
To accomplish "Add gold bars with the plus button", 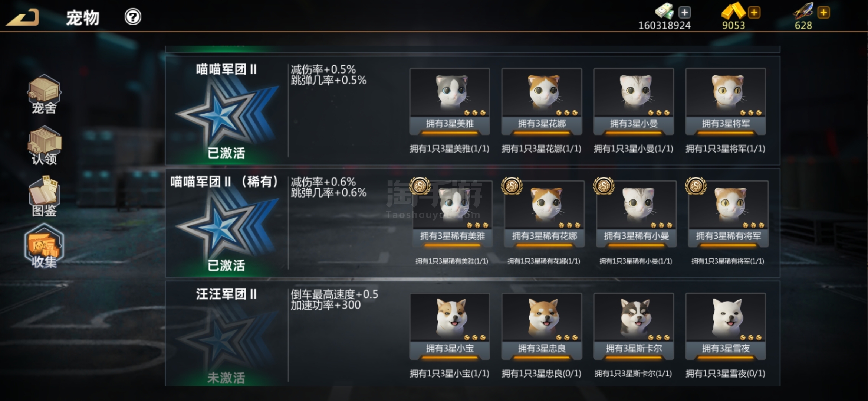I will pyautogui.click(x=754, y=12).
